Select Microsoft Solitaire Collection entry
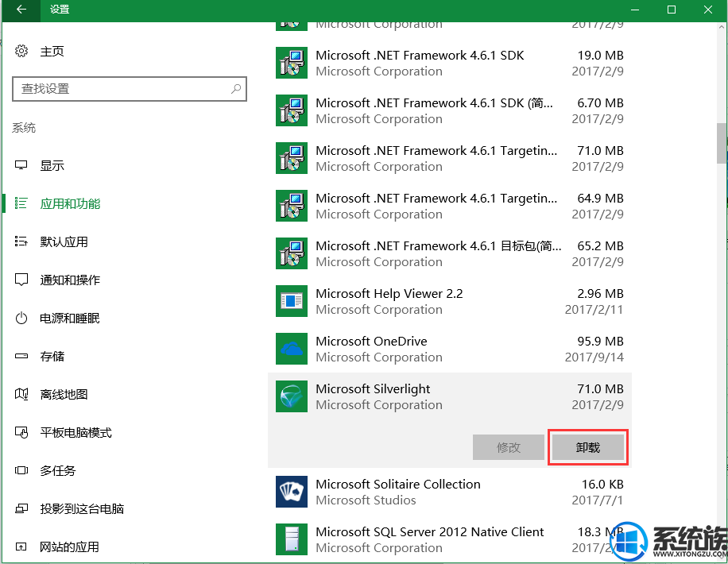 [x=449, y=492]
